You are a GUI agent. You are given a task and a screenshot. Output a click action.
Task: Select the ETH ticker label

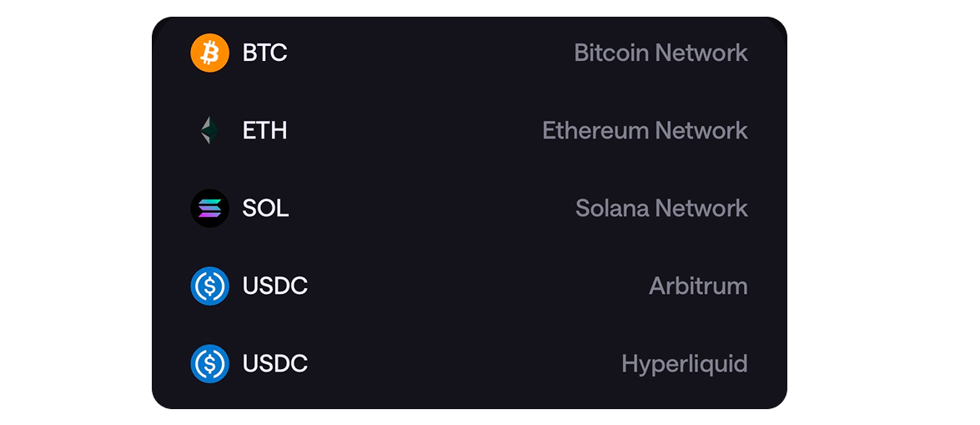coord(264,130)
